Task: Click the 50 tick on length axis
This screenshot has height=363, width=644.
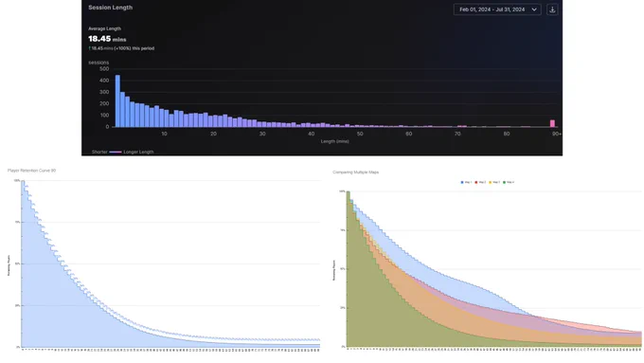Action: tap(360, 134)
